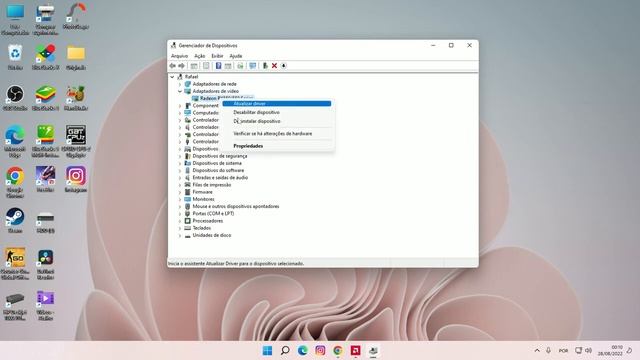Open Instagram from the taskbar
640x360 pixels.
coord(320,351)
